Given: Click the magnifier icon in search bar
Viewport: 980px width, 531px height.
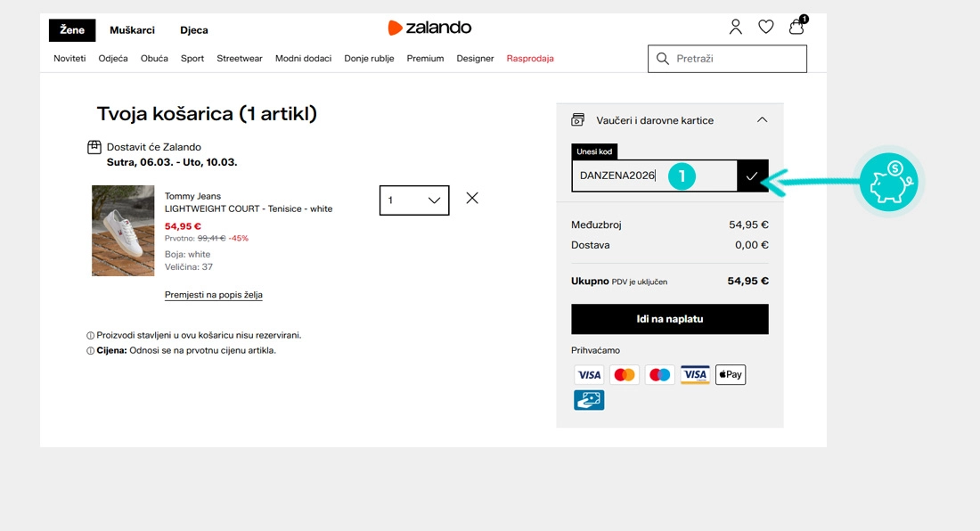Looking at the screenshot, I should pyautogui.click(x=663, y=58).
